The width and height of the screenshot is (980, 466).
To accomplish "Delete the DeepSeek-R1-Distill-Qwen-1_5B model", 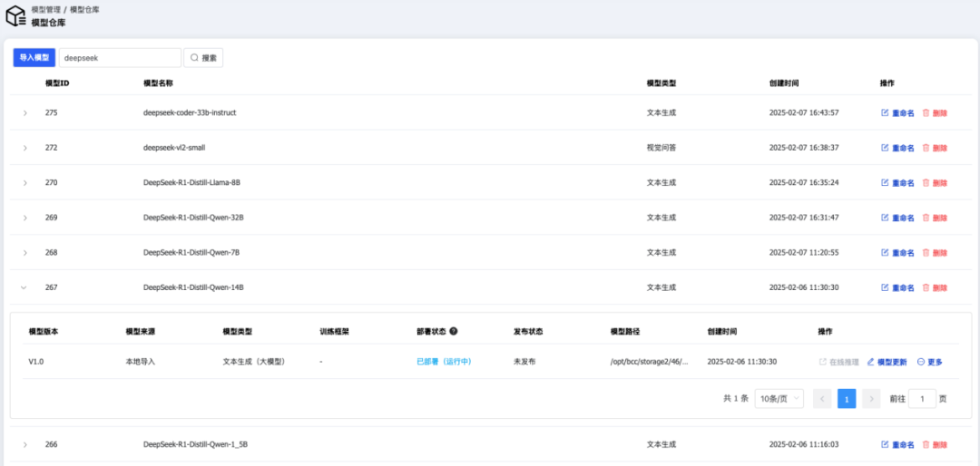I will [935, 445].
